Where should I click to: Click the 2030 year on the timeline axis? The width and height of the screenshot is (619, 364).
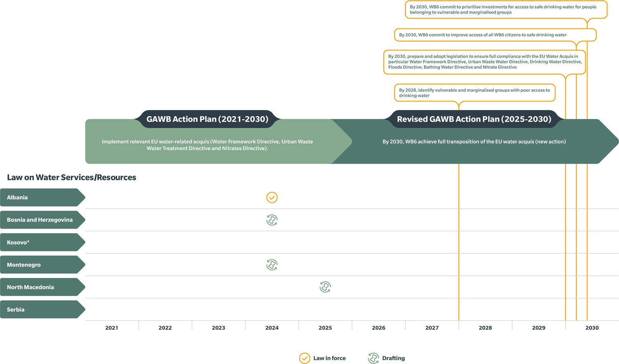point(592,328)
